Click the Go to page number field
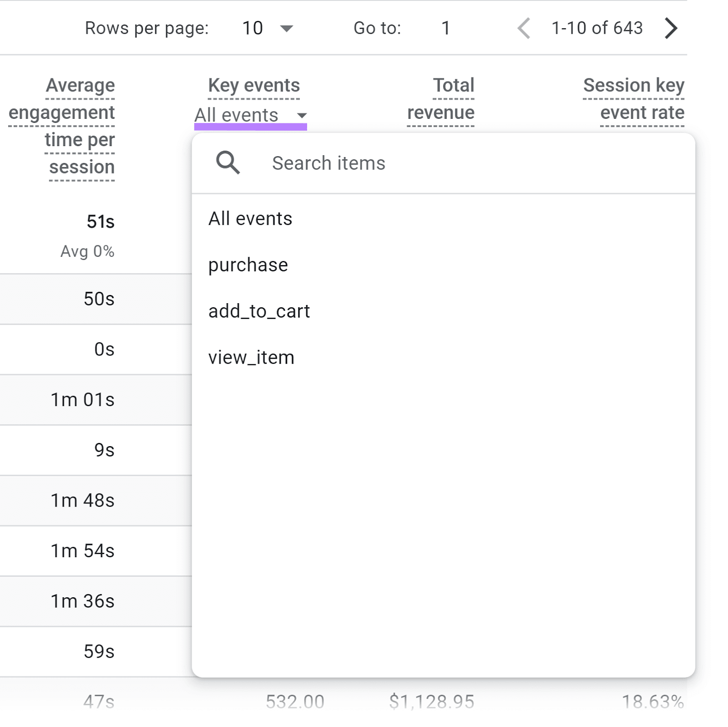 (x=445, y=28)
